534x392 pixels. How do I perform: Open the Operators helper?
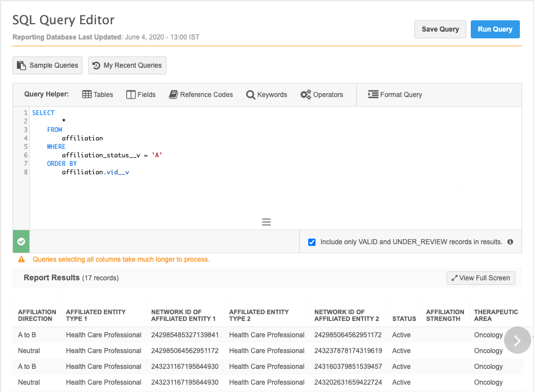click(x=322, y=95)
